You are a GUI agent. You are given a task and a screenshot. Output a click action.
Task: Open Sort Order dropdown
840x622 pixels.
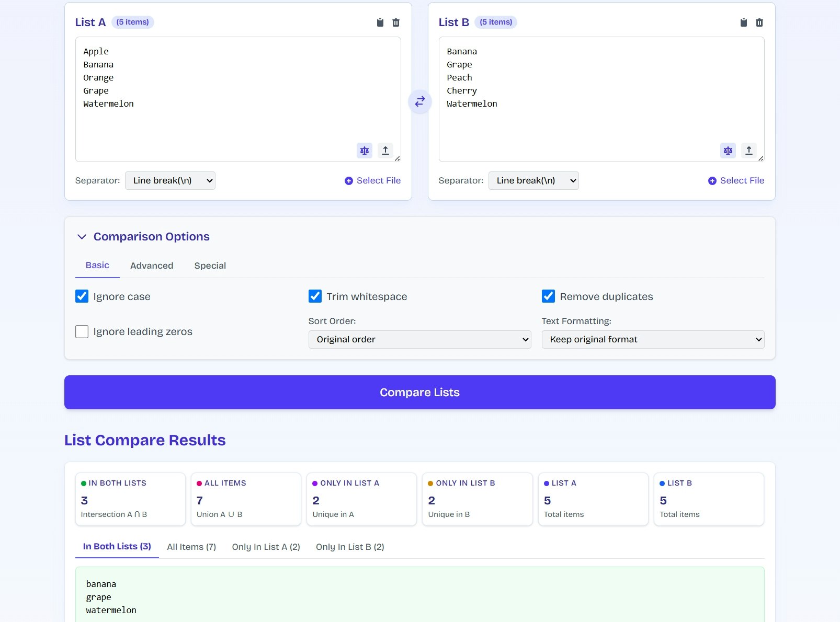[x=420, y=339]
